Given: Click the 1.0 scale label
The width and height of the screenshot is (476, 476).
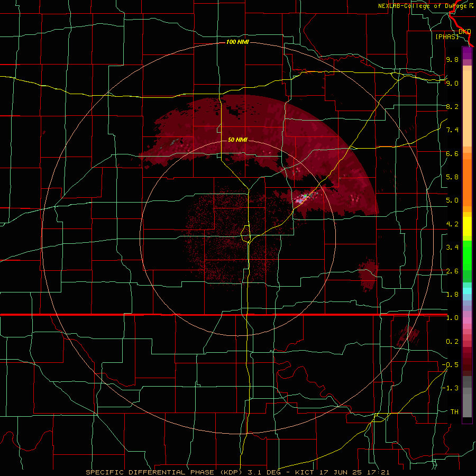Looking at the screenshot, I should coord(452,318).
